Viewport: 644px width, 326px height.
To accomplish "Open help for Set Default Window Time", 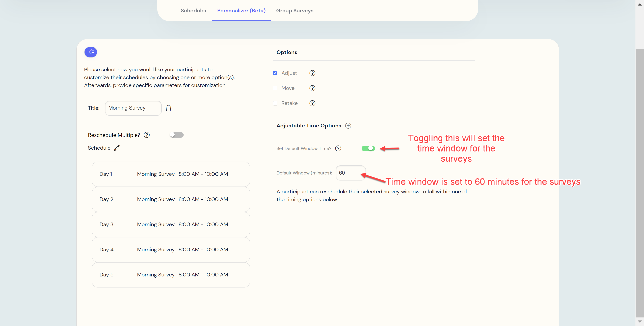I will 338,149.
